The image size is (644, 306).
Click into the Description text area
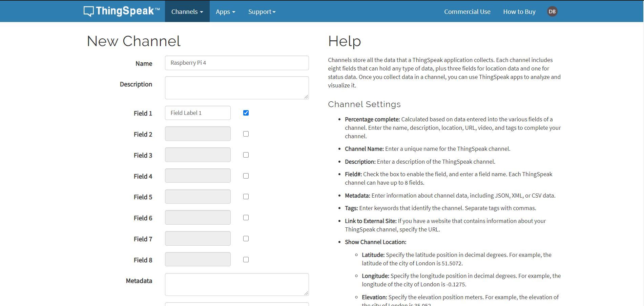click(x=237, y=88)
